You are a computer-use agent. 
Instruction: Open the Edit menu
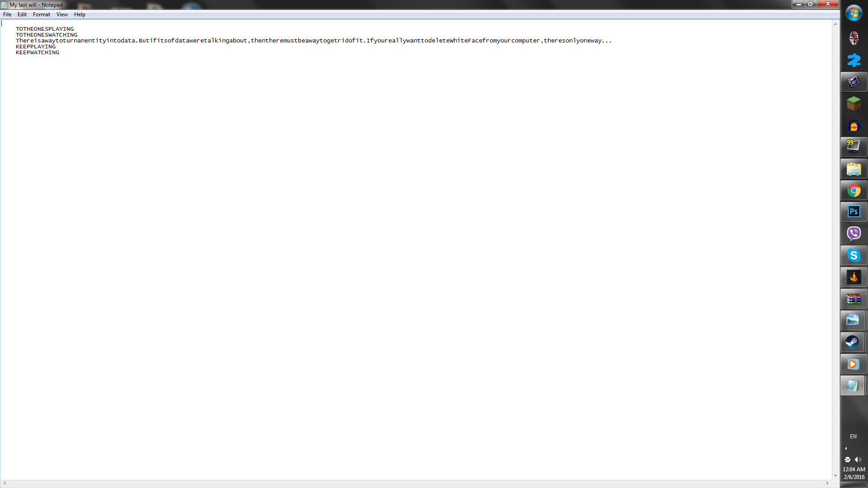pyautogui.click(x=22, y=14)
